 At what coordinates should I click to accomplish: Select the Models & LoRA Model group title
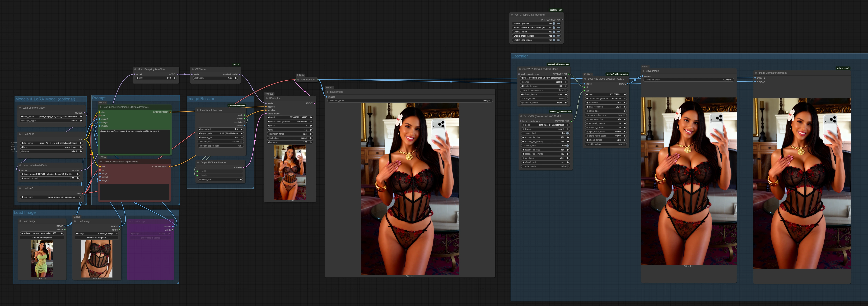point(45,99)
